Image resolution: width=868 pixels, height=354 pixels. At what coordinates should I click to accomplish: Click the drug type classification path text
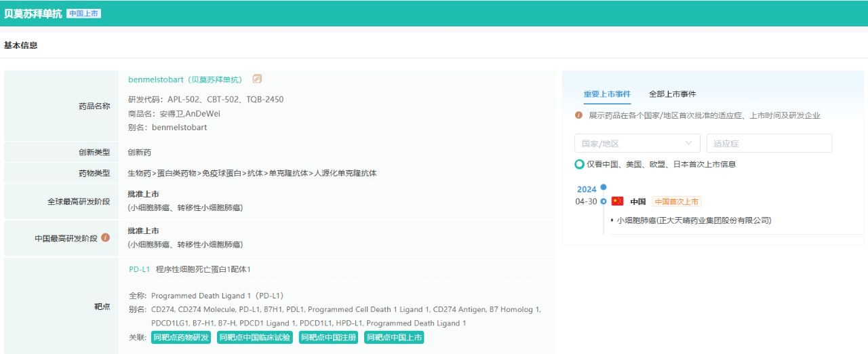tap(252, 173)
